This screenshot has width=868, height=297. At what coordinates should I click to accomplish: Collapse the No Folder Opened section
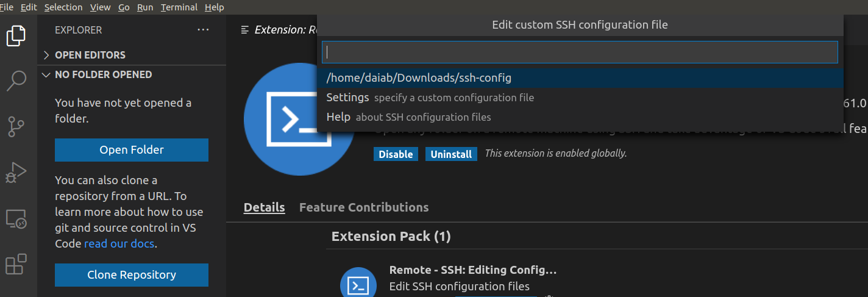pyautogui.click(x=96, y=74)
